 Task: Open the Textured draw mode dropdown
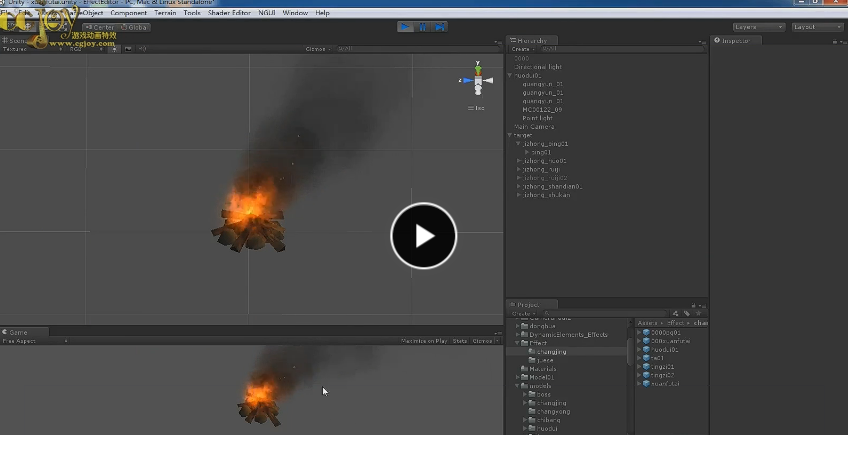click(x=31, y=49)
